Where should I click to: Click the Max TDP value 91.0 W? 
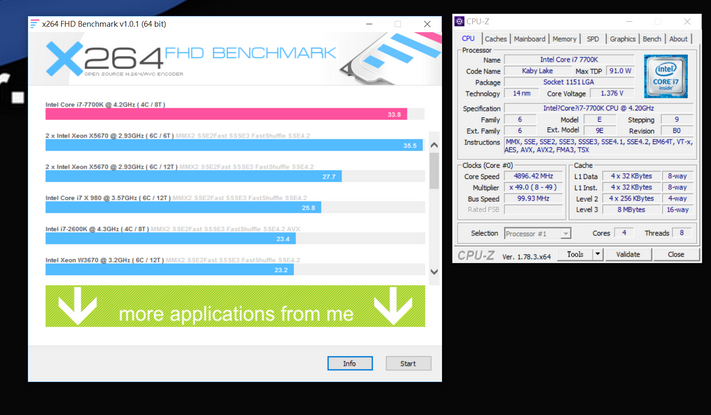pyautogui.click(x=620, y=71)
